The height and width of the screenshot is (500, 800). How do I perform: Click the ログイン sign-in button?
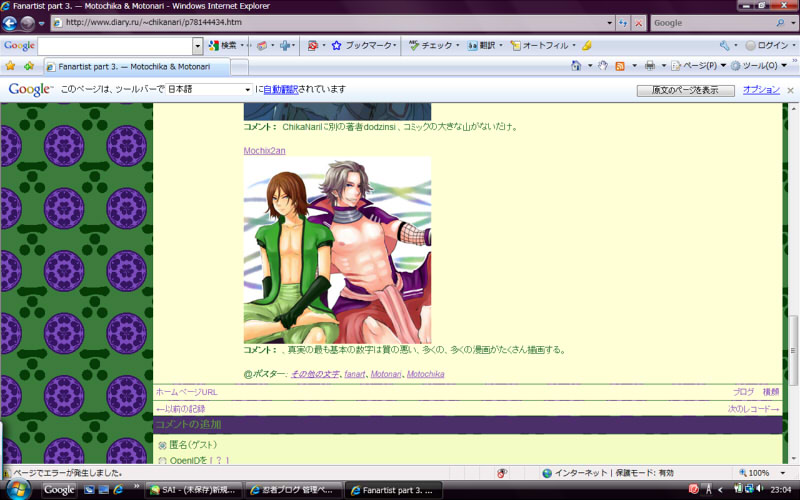coord(767,45)
